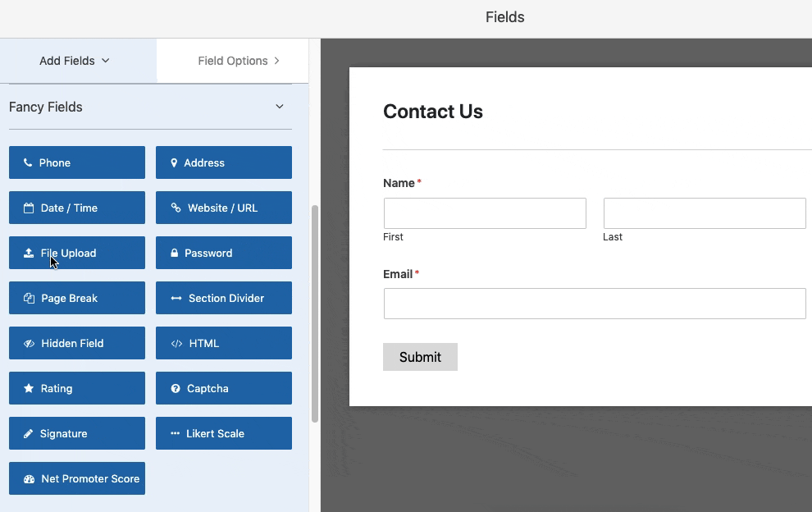Click the Captcha question mark icon
812x512 pixels.
pyautogui.click(x=176, y=388)
